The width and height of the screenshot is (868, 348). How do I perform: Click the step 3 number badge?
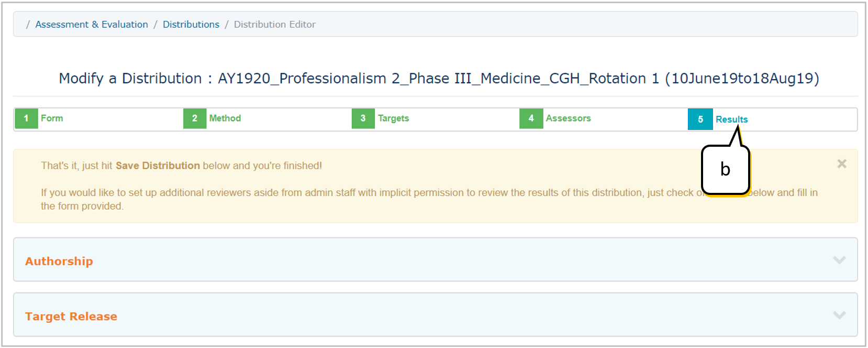click(x=363, y=118)
